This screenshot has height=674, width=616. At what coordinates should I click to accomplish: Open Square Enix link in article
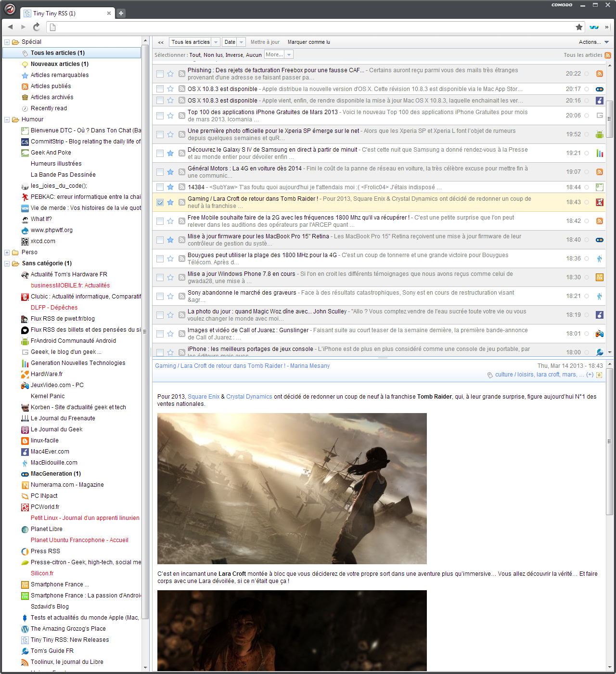pos(204,397)
